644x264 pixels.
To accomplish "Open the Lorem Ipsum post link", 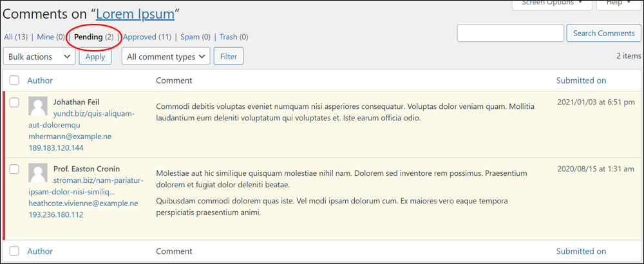I will click(x=135, y=14).
